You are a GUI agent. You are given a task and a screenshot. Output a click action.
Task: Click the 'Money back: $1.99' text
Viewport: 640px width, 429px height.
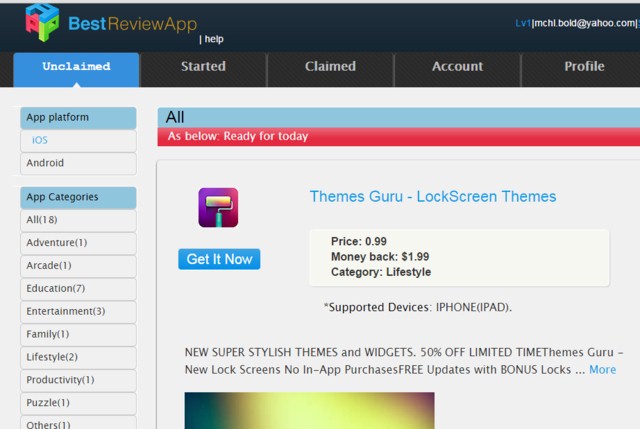coord(380,257)
